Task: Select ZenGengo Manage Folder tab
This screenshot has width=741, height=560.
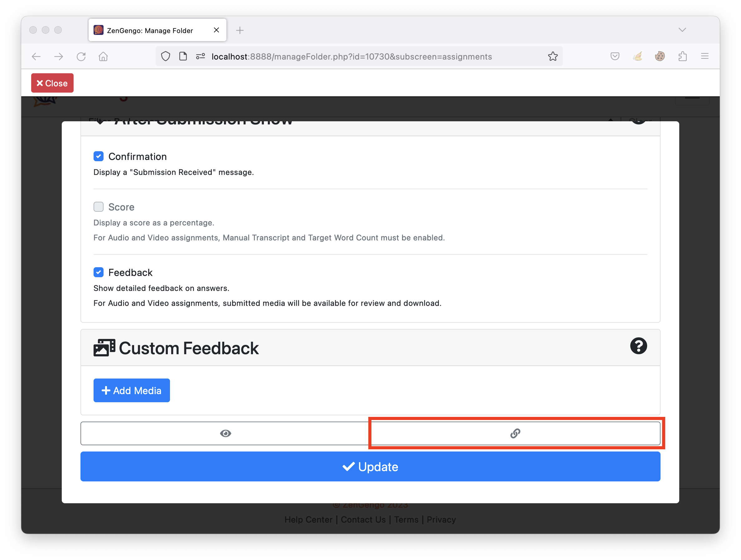Action: point(150,31)
